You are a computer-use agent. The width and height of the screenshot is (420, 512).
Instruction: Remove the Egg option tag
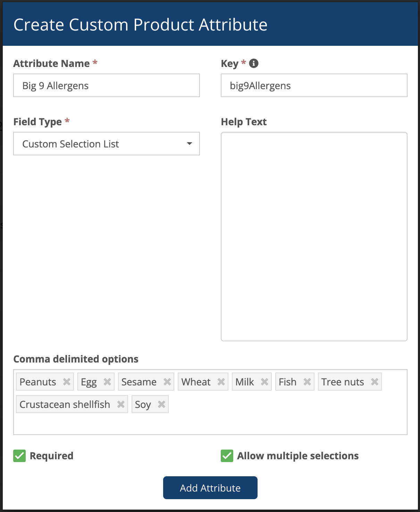[x=107, y=382]
